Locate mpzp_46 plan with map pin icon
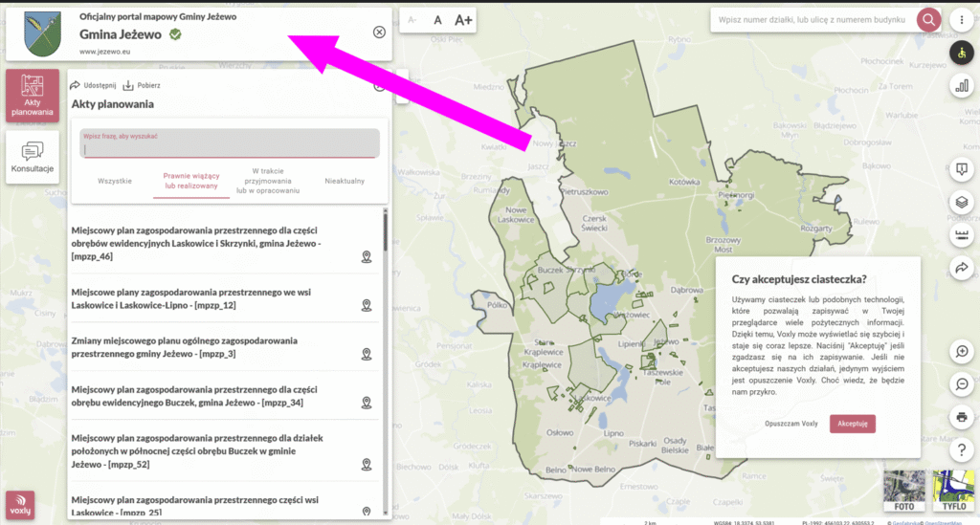 pyautogui.click(x=366, y=256)
